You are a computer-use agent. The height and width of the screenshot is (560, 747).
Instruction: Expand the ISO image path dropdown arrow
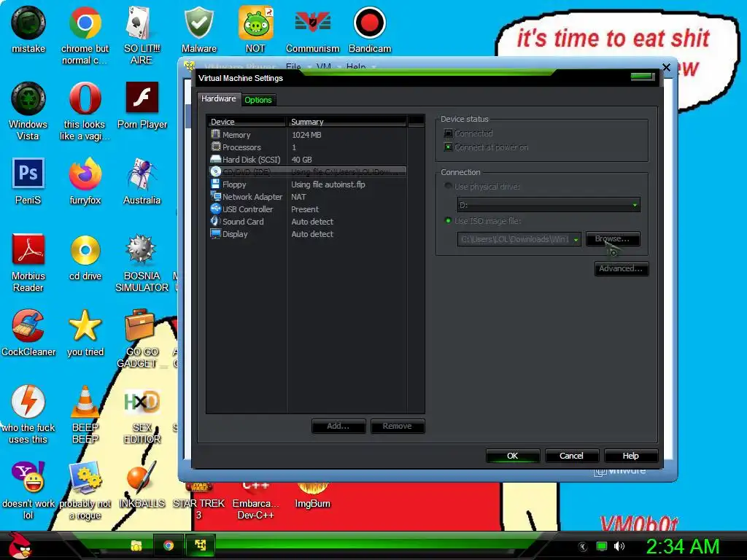coord(576,239)
